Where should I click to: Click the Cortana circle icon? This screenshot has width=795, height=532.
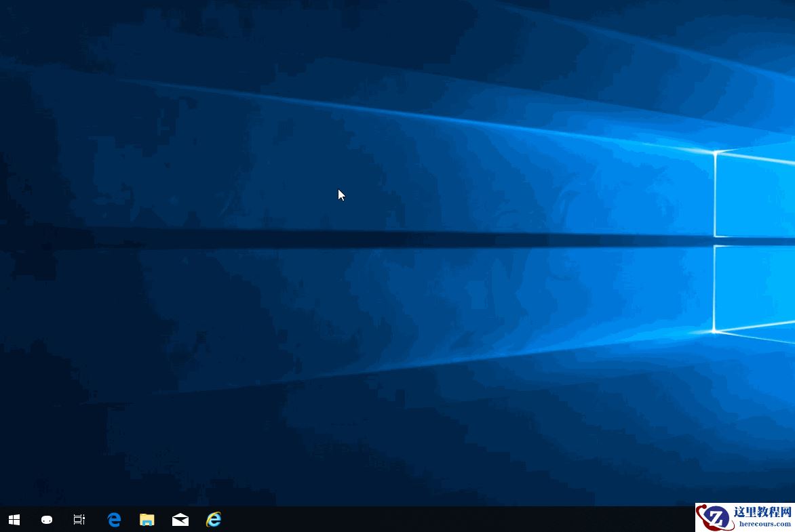pyautogui.click(x=46, y=519)
